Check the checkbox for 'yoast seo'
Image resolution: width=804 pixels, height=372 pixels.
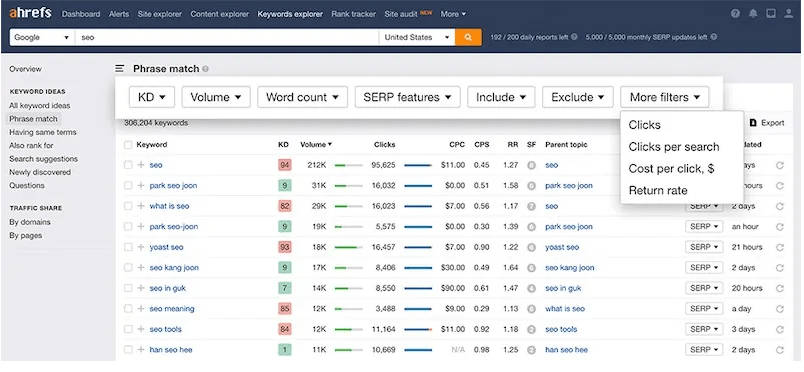(x=128, y=247)
